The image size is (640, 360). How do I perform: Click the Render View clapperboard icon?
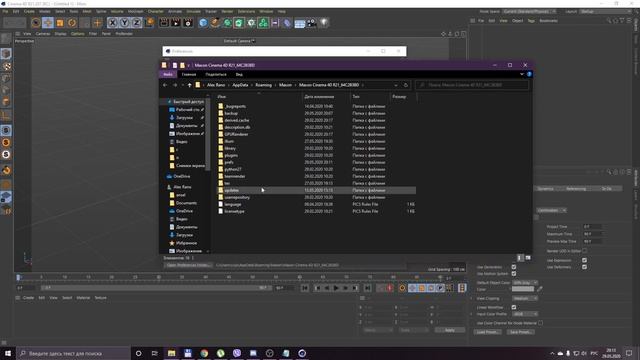coord(164,23)
